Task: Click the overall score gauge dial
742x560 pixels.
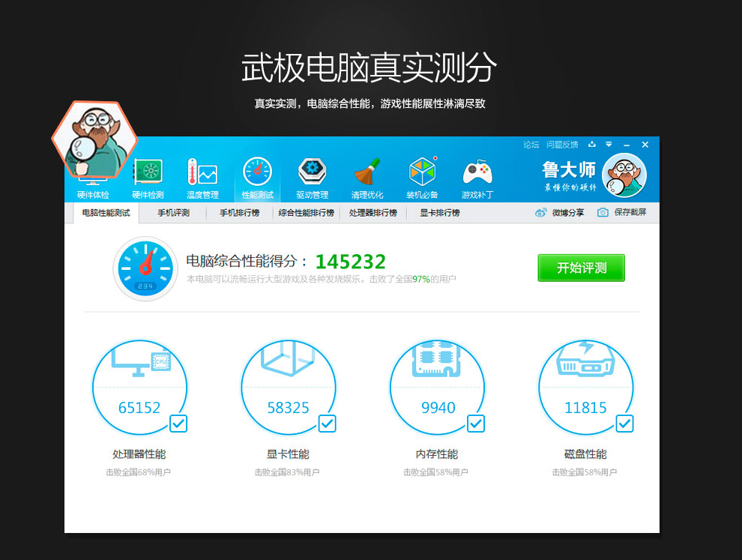Action: (145, 268)
